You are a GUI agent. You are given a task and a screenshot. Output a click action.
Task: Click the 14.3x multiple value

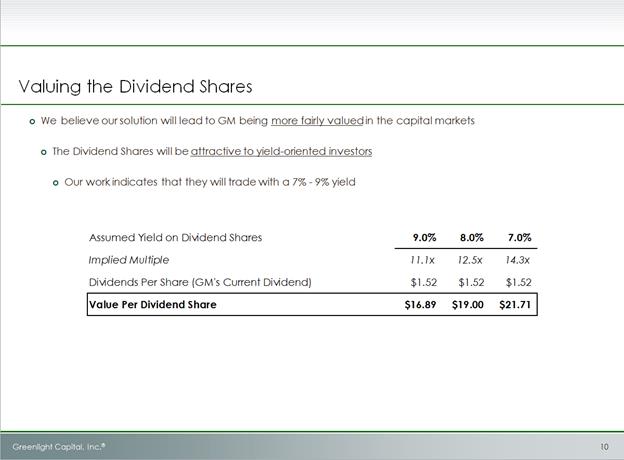518,260
